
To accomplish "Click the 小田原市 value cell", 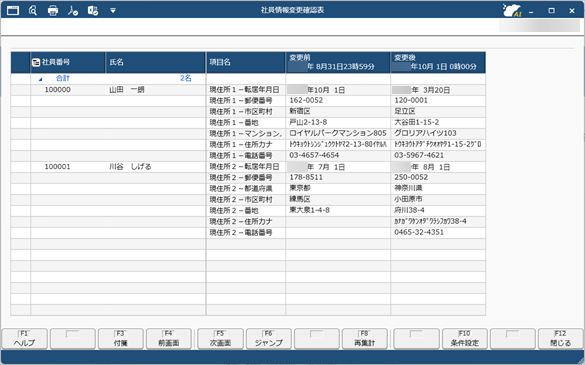I will click(438, 199).
